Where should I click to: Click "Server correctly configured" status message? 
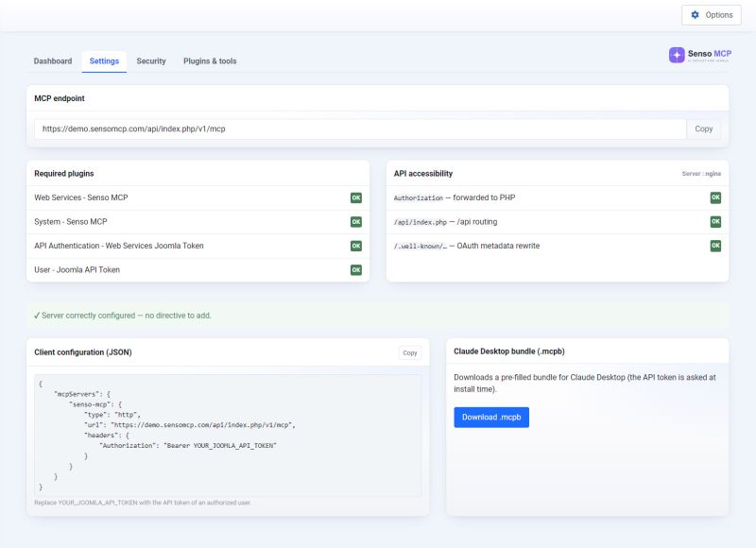[x=123, y=316]
